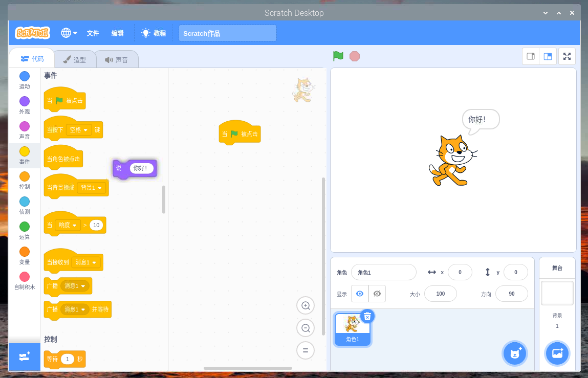588x378 pixels.
Task: Click the green flag to run
Action: pos(338,56)
